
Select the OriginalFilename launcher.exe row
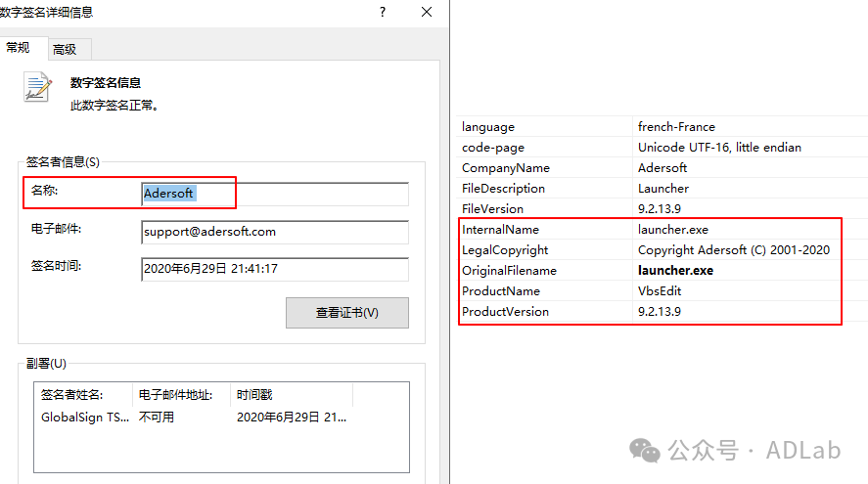650,271
